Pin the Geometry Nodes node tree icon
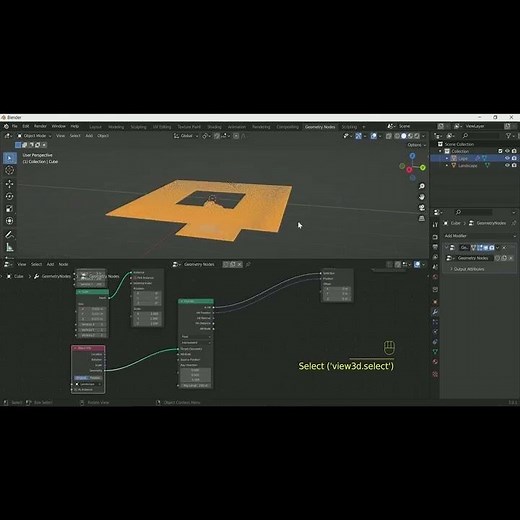Screen dimensions: 520x520 248,264
